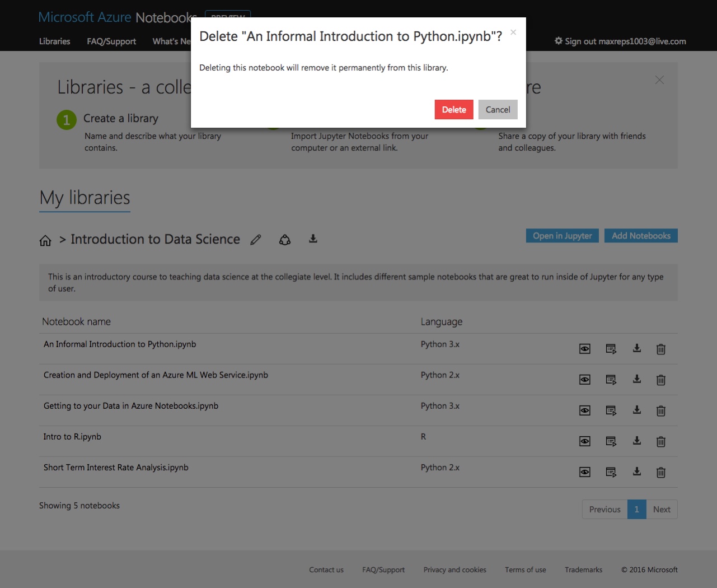Image resolution: width=717 pixels, height=588 pixels.
Task: Preview the Intro to R notebook
Action: click(x=585, y=441)
